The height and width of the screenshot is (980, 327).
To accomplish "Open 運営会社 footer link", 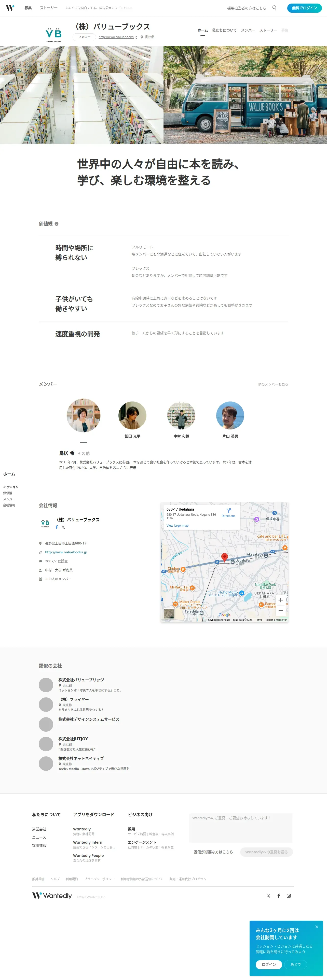I will pos(39,829).
